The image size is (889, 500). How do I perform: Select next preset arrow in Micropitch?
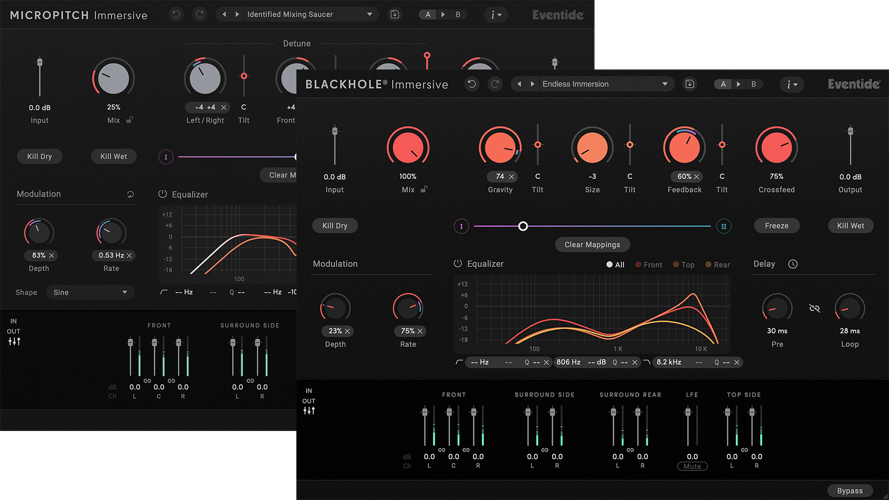[236, 15]
